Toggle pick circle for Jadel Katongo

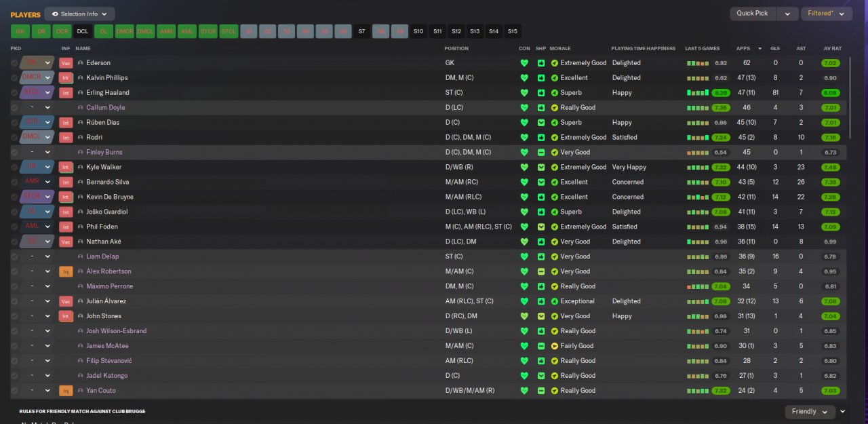tap(14, 376)
